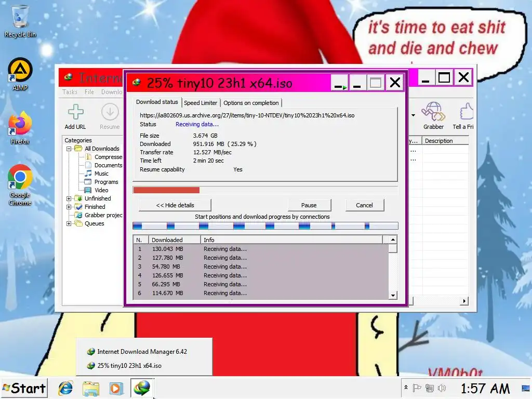532x399 pixels.
Task: Open Firefox desktop shortcut
Action: [x=20, y=128]
